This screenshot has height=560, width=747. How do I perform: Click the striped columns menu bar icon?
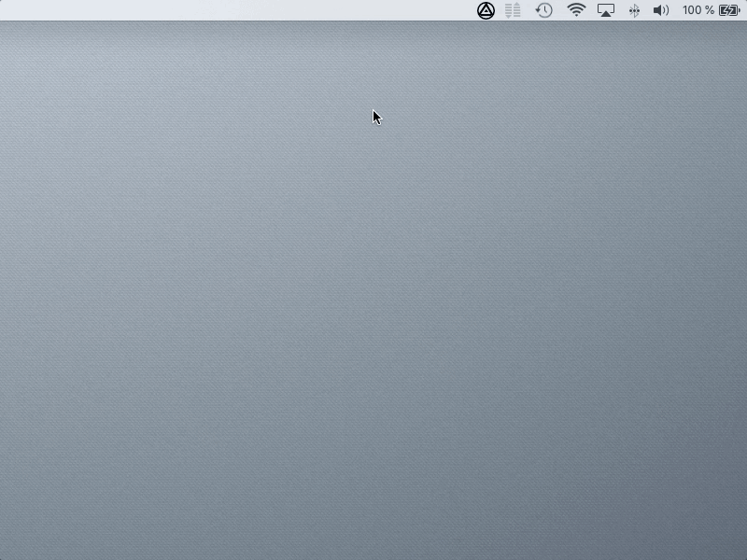tap(513, 10)
